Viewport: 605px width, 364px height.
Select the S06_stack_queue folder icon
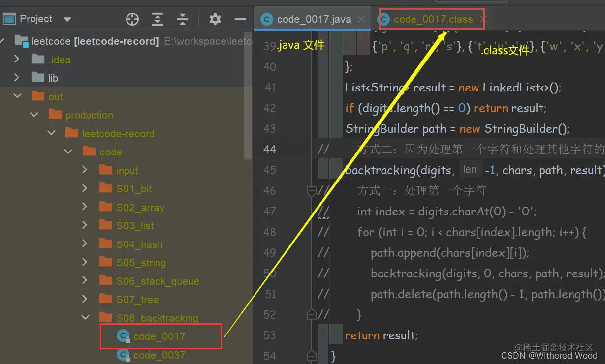pyautogui.click(x=106, y=280)
